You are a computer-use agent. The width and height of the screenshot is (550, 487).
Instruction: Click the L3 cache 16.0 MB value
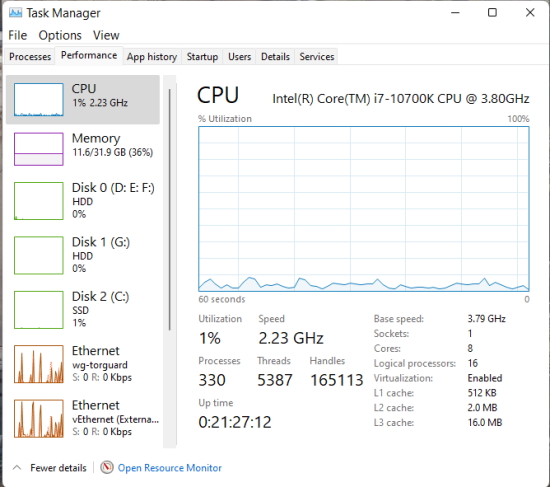point(485,422)
